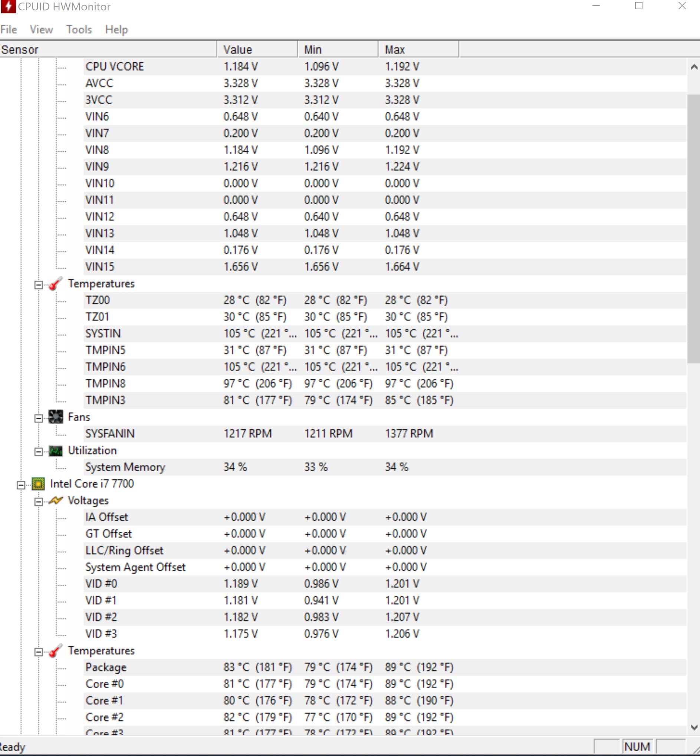700x756 pixels.
Task: Select the VIN6 row
Action: pos(385,116)
